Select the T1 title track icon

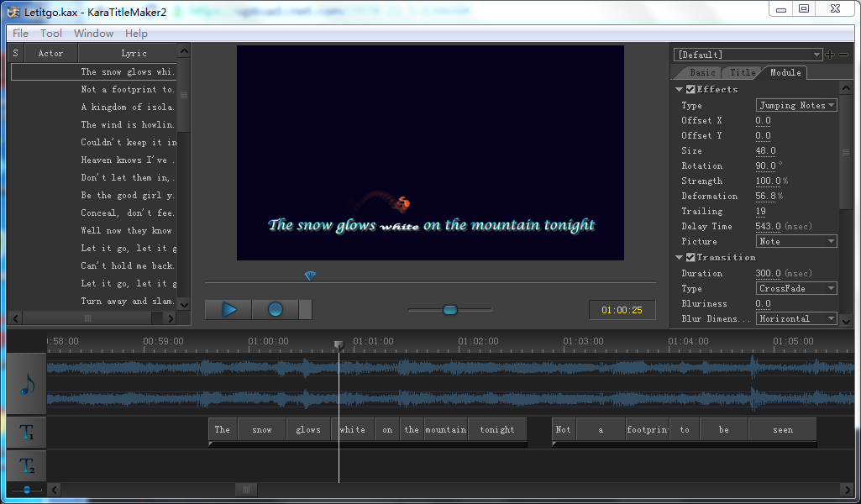coord(26,432)
